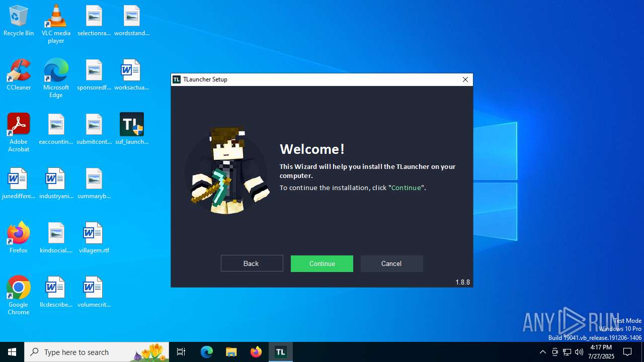Select the Google Chrome desktop shortcut

(x=19, y=296)
